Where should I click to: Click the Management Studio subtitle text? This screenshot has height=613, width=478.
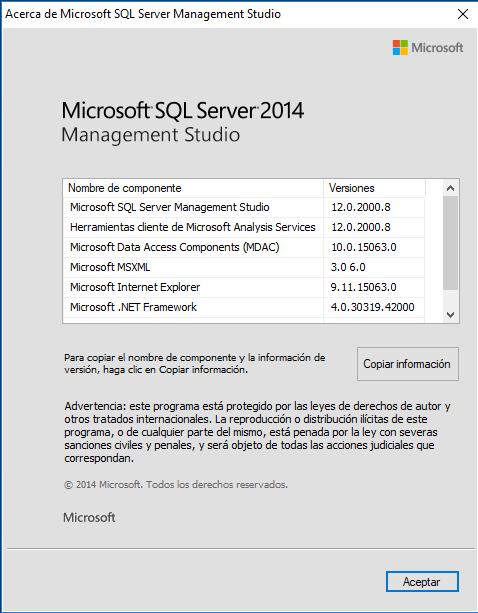click(151, 135)
